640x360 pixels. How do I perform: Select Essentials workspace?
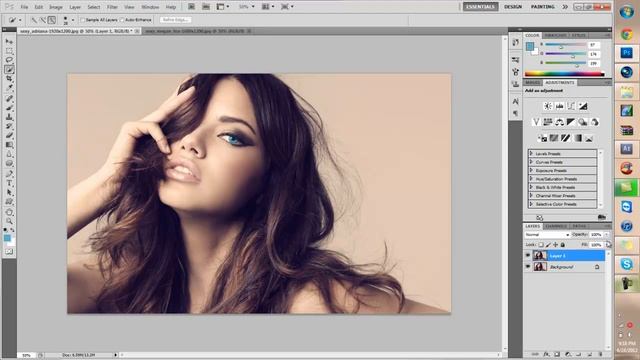point(480,7)
